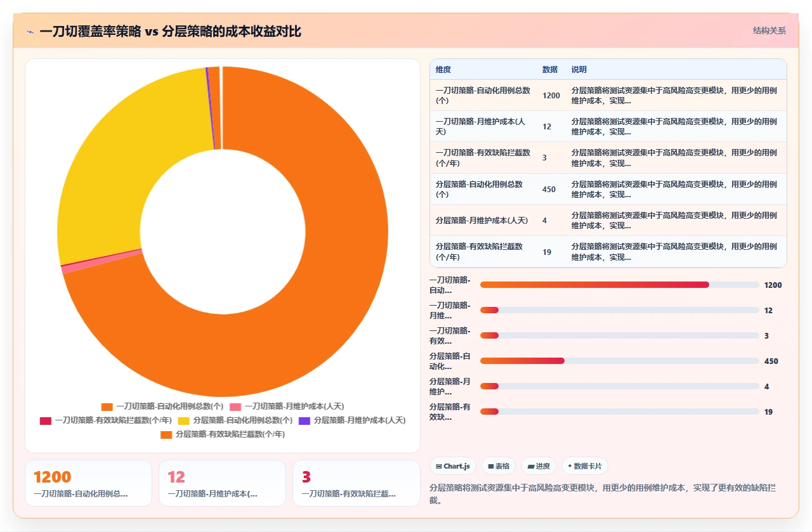Click the progress bar showing 19
Viewport: 812px width, 532px height.
pyautogui.click(x=619, y=412)
